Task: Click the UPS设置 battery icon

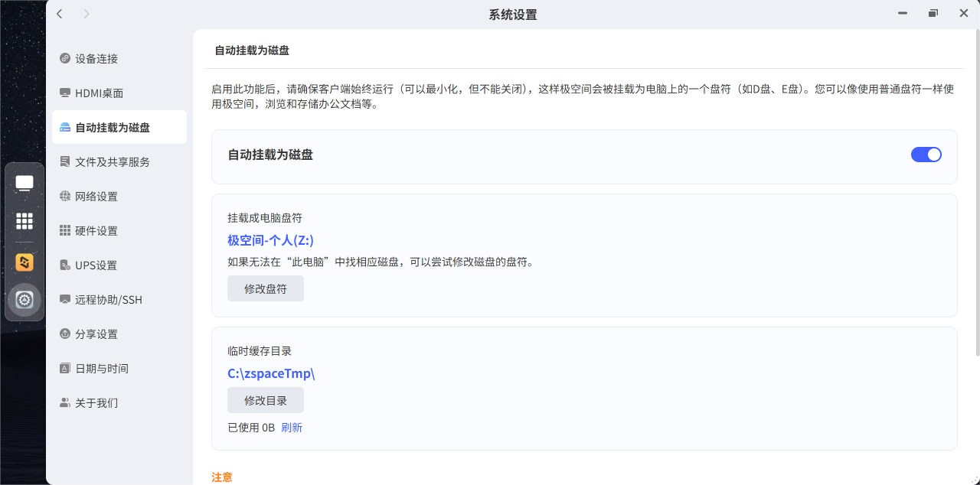Action: pos(65,265)
